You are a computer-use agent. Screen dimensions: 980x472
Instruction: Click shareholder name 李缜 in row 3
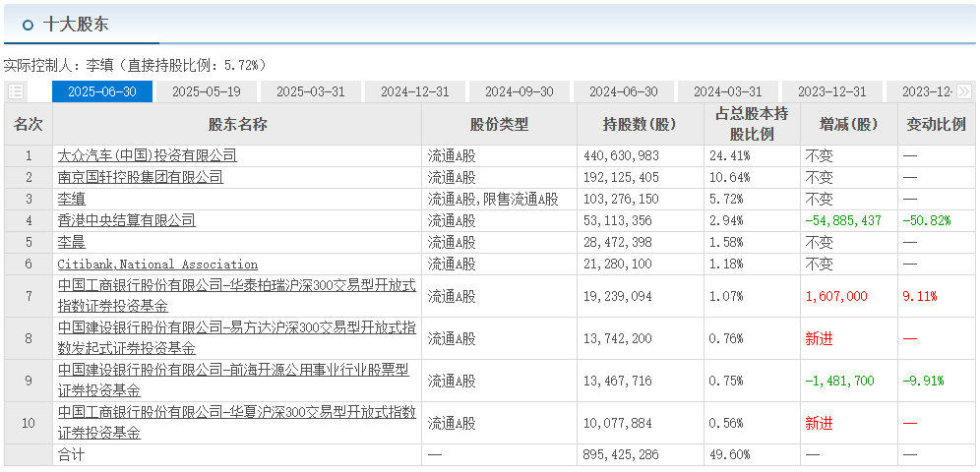[71, 199]
